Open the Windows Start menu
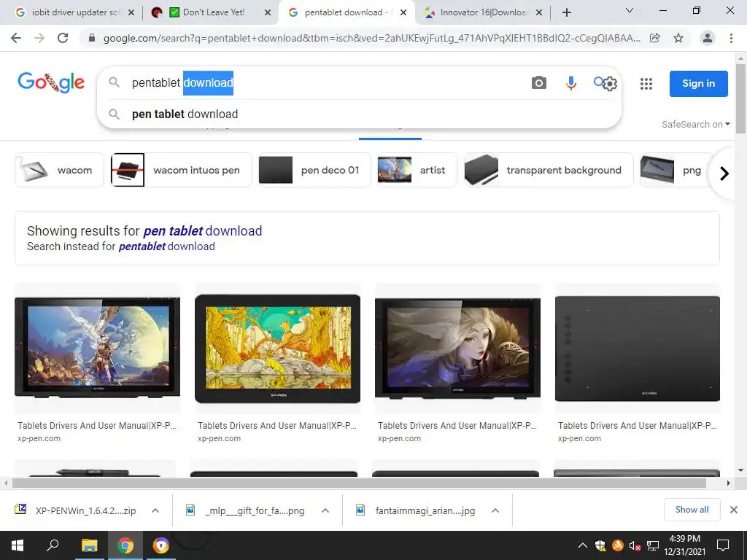This screenshot has height=560, width=747. click(18, 545)
